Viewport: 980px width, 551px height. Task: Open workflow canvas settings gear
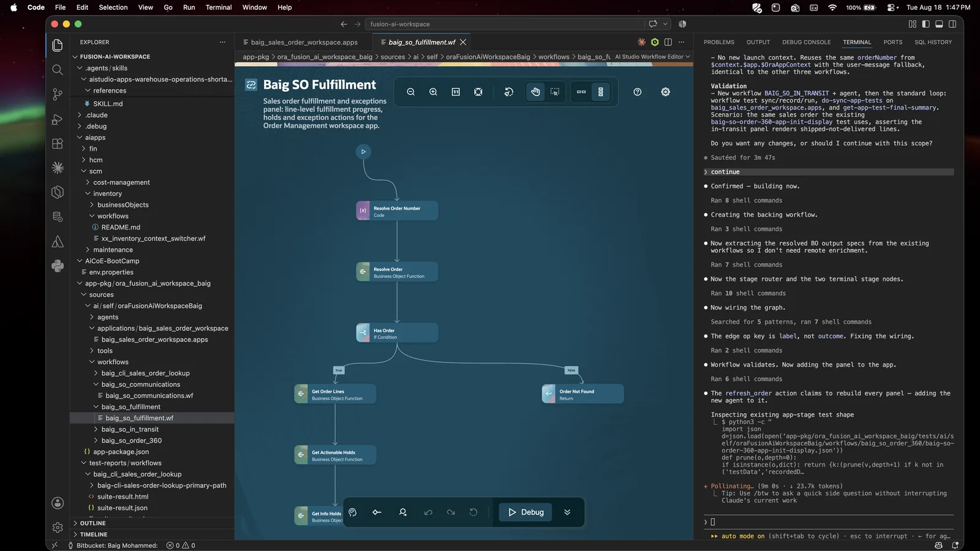tap(666, 92)
